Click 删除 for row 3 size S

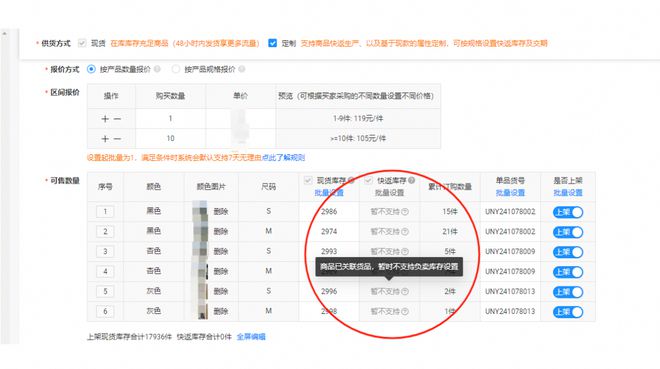(221, 251)
